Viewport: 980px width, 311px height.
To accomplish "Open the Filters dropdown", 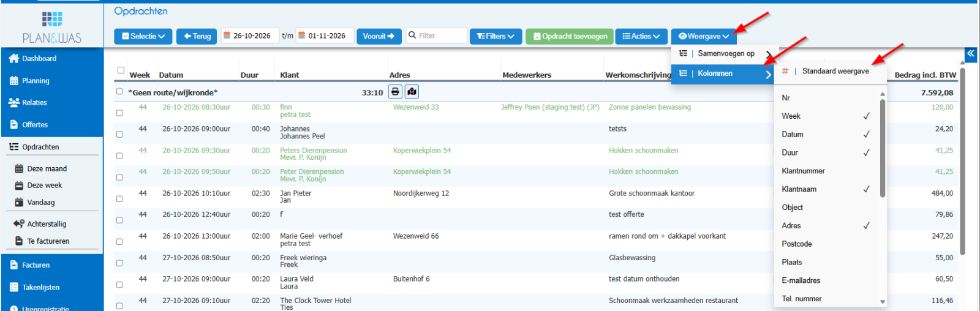I will 496,36.
